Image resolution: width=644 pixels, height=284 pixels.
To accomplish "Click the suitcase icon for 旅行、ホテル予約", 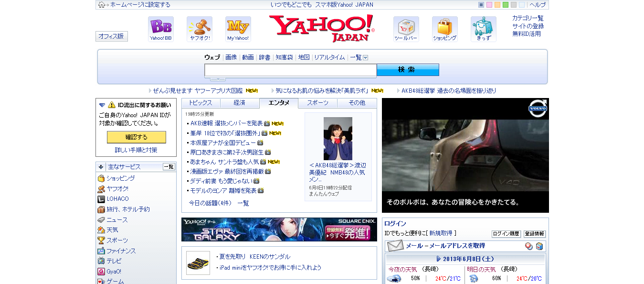I will [101, 209].
